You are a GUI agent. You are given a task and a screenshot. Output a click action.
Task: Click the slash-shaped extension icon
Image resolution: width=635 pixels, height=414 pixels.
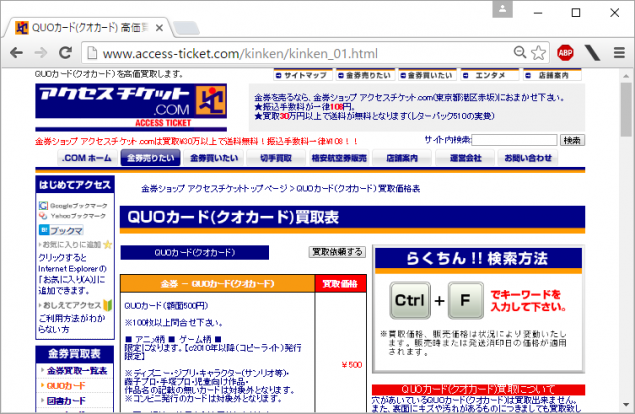coord(592,53)
